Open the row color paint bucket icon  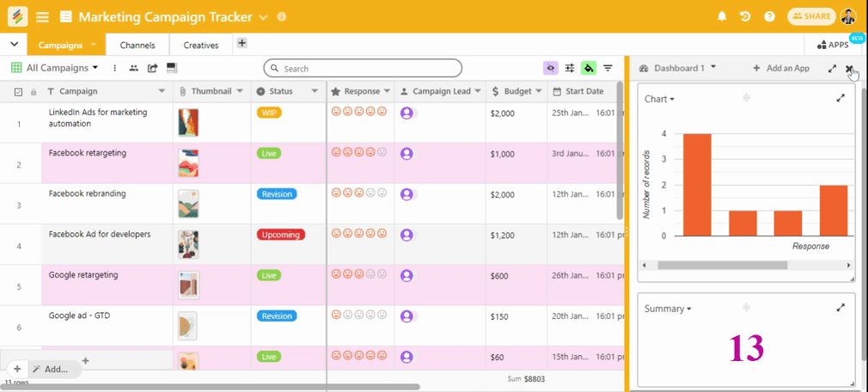589,68
